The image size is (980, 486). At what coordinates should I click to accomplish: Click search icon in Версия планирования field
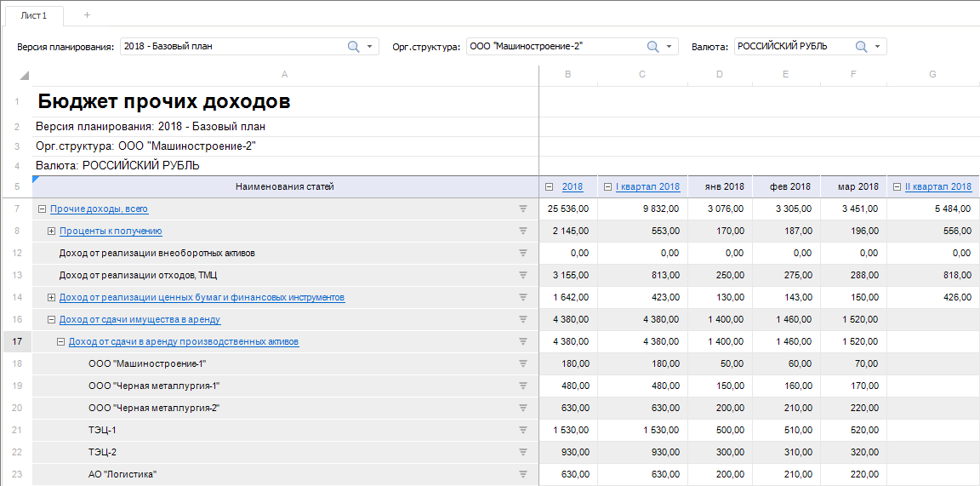354,47
